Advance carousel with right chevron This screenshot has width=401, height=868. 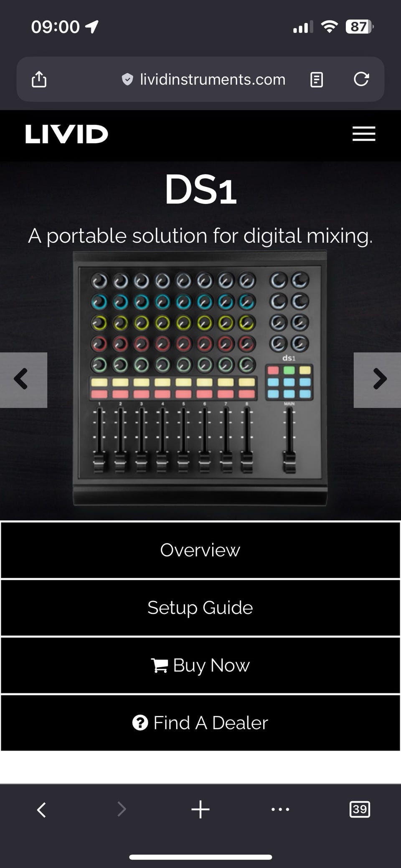(x=378, y=380)
